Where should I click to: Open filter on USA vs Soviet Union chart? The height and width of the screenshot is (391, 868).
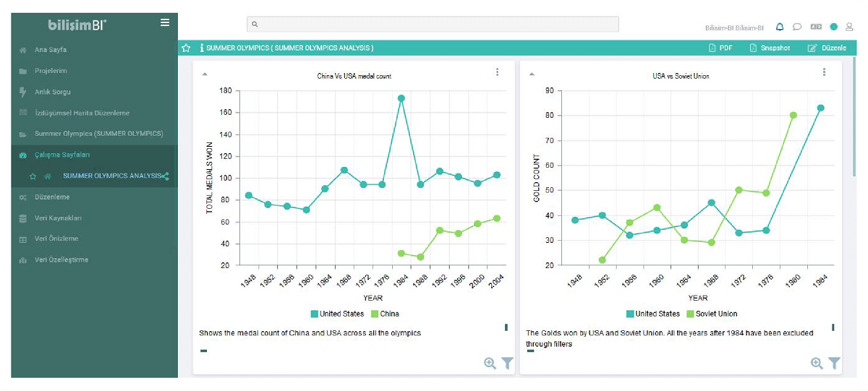pos(834,364)
